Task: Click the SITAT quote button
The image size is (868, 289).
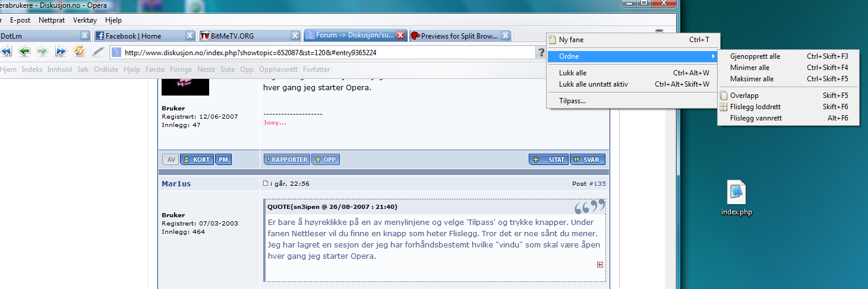Action: click(548, 160)
